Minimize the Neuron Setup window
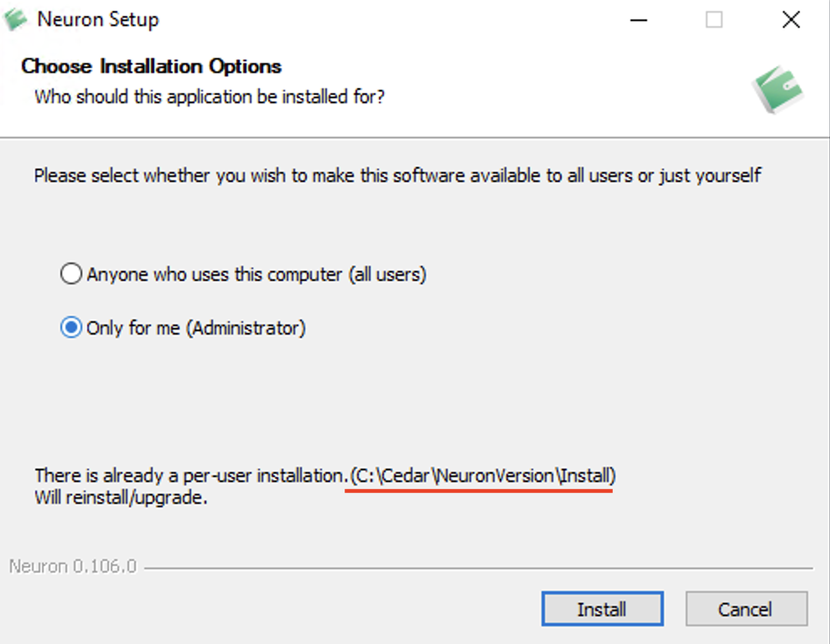Viewport: 830px width, 644px height. [x=638, y=19]
